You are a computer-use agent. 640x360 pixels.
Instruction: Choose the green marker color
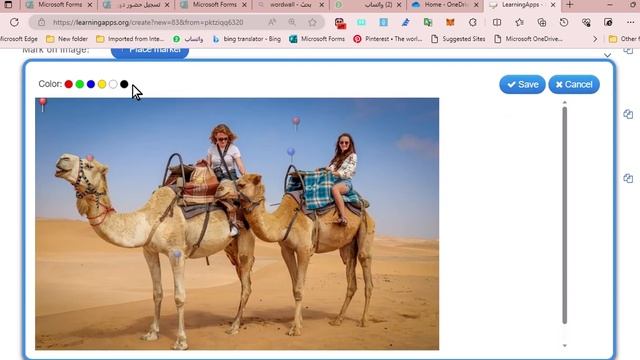pyautogui.click(x=80, y=84)
